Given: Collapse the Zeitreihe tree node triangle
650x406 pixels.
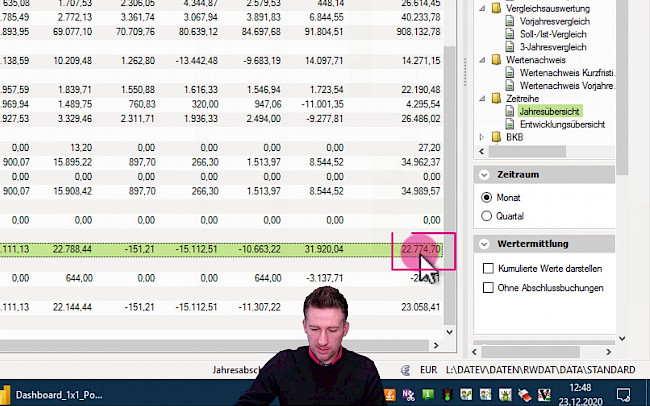Looking at the screenshot, I should [x=482, y=99].
